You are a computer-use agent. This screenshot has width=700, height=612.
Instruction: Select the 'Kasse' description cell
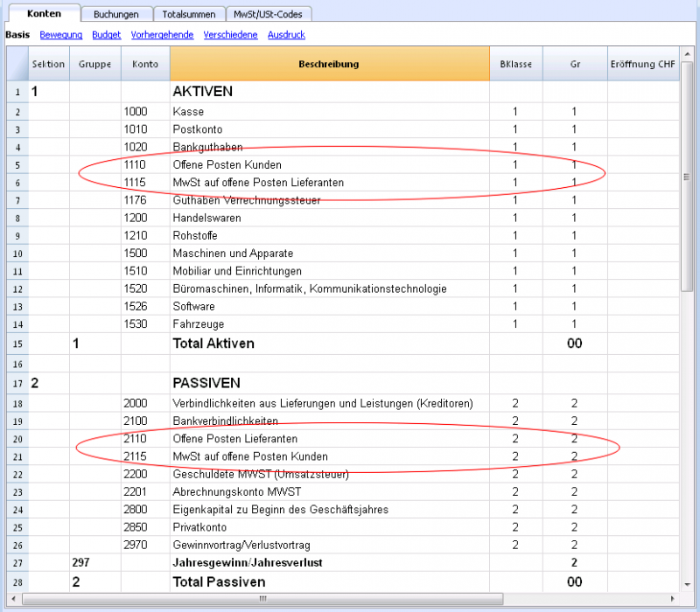tap(330, 112)
